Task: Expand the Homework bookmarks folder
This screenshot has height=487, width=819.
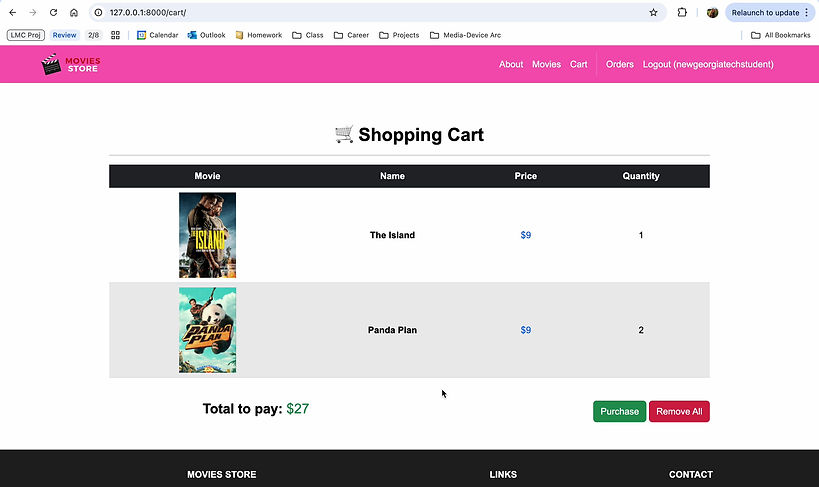Action: pos(258,35)
